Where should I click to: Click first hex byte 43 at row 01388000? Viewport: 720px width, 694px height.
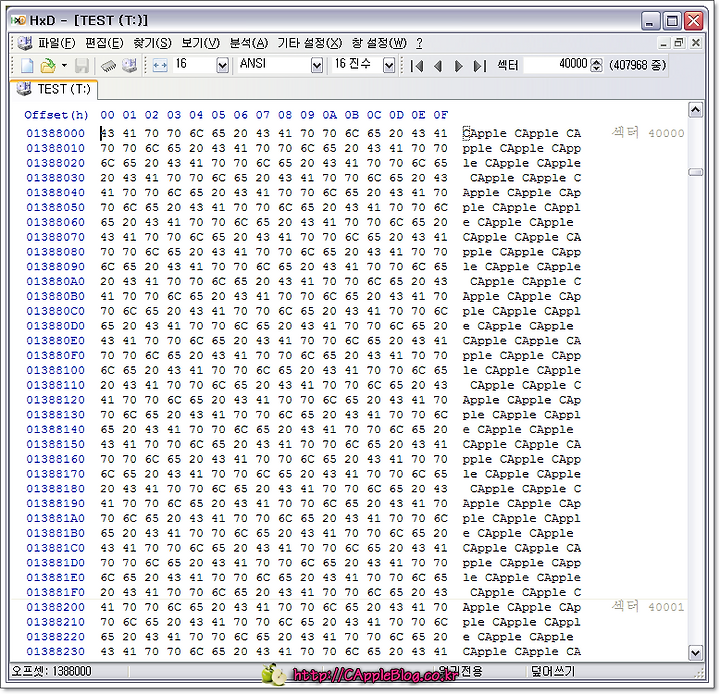107,133
